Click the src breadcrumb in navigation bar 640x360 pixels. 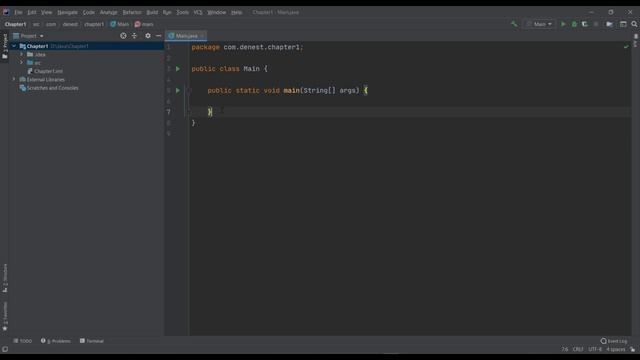coord(36,24)
